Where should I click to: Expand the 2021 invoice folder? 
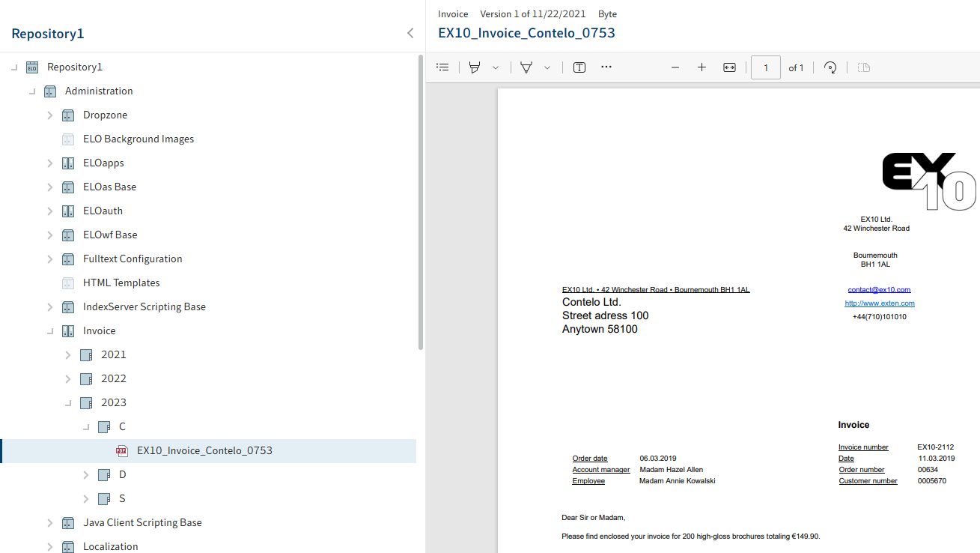point(68,354)
